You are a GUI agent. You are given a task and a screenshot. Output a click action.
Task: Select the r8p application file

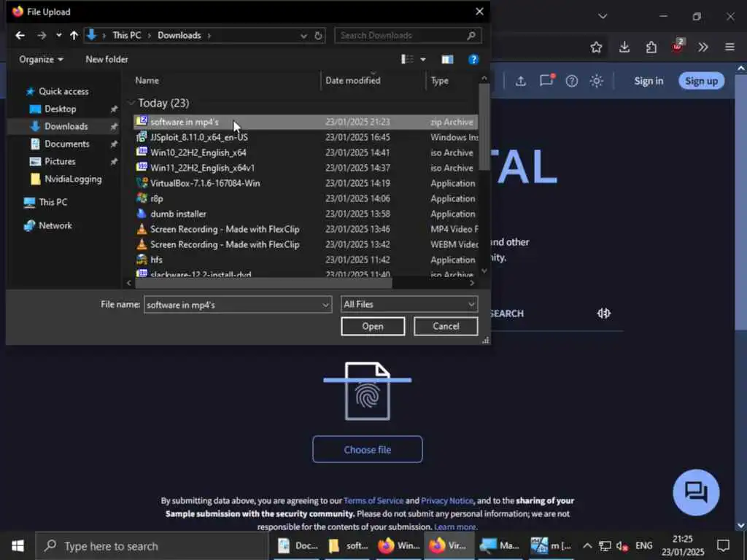tap(306, 198)
